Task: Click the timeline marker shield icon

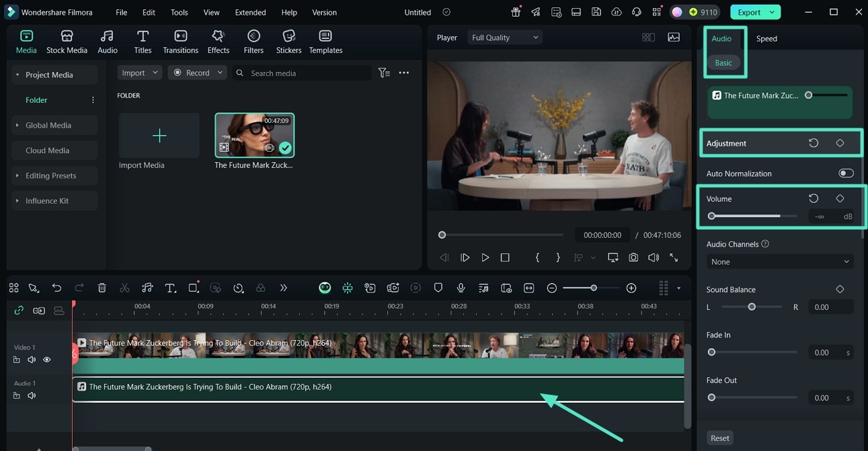Action: tap(438, 288)
